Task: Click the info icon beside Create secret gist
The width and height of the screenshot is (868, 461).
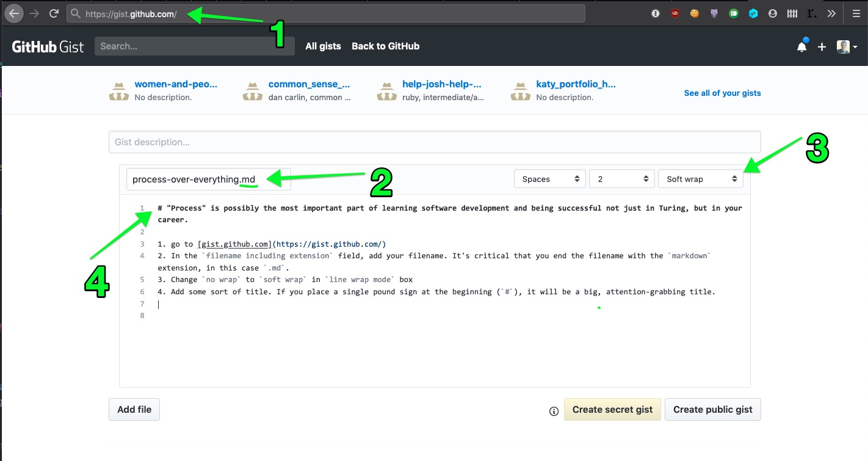Action: (x=554, y=411)
